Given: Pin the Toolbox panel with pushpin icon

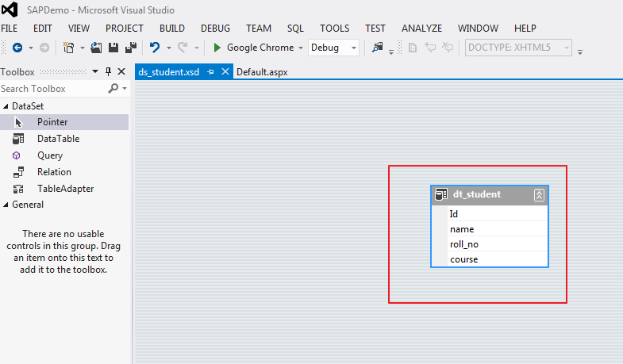Looking at the screenshot, I should tap(108, 71).
